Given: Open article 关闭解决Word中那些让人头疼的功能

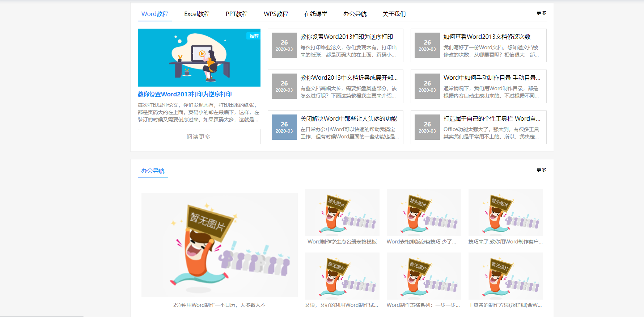Looking at the screenshot, I should (349, 118).
